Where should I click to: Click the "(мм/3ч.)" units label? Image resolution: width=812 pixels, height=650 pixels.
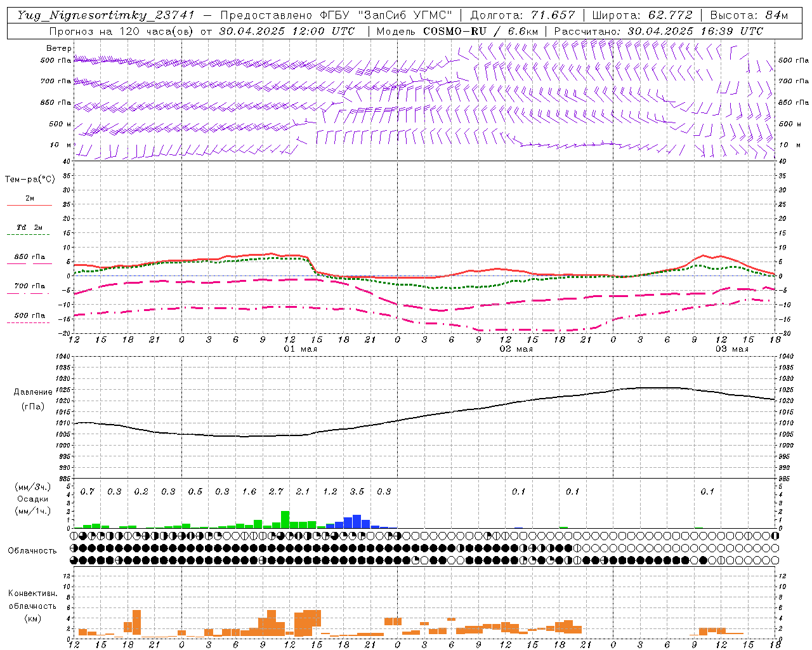coord(32,487)
